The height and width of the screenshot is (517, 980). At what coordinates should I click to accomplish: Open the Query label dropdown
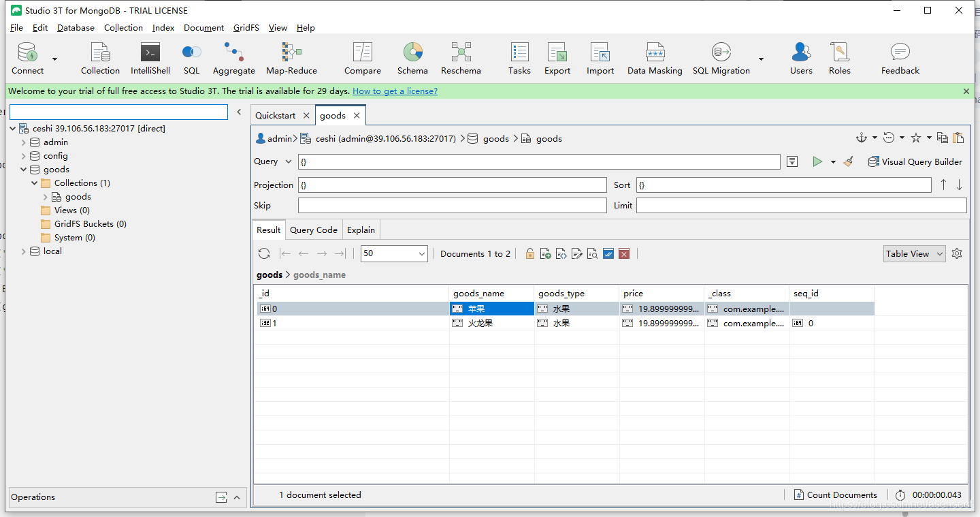click(x=289, y=161)
